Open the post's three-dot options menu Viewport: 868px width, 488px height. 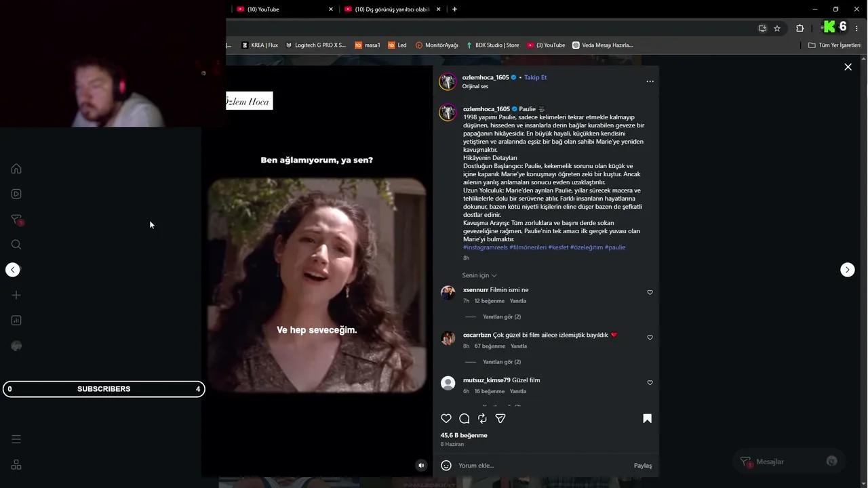tap(650, 81)
